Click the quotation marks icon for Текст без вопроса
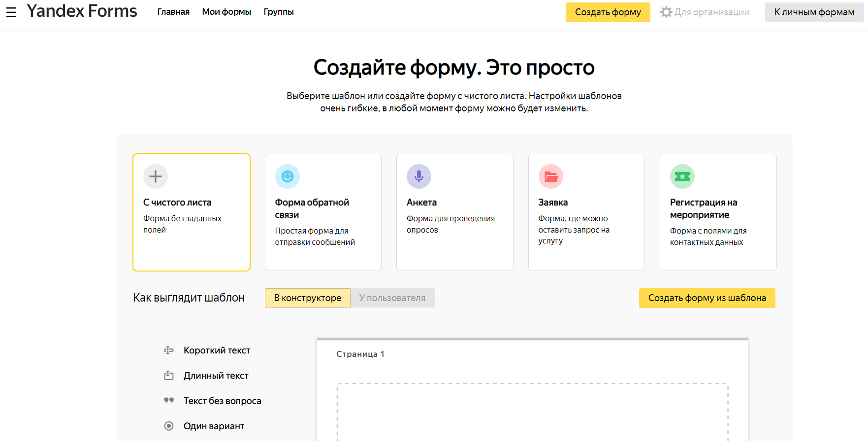Screen dimensions: 868x441 coord(169,401)
